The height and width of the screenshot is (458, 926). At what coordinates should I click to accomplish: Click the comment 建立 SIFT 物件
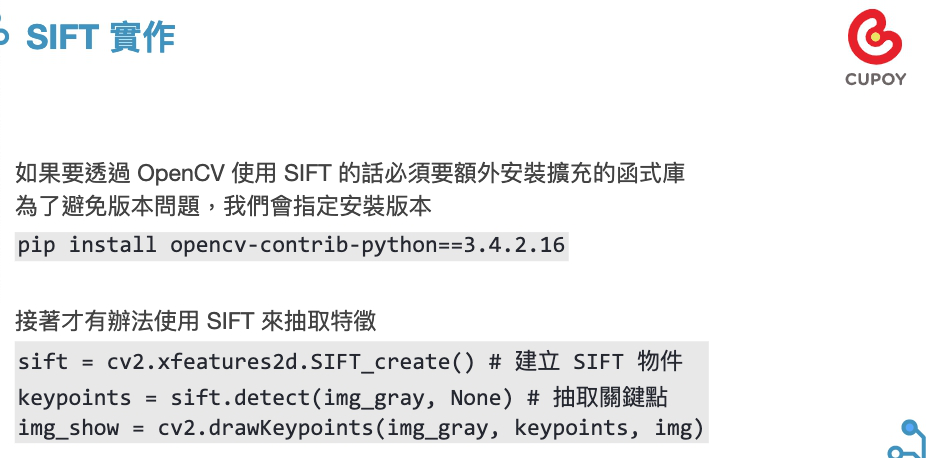pyautogui.click(x=598, y=361)
